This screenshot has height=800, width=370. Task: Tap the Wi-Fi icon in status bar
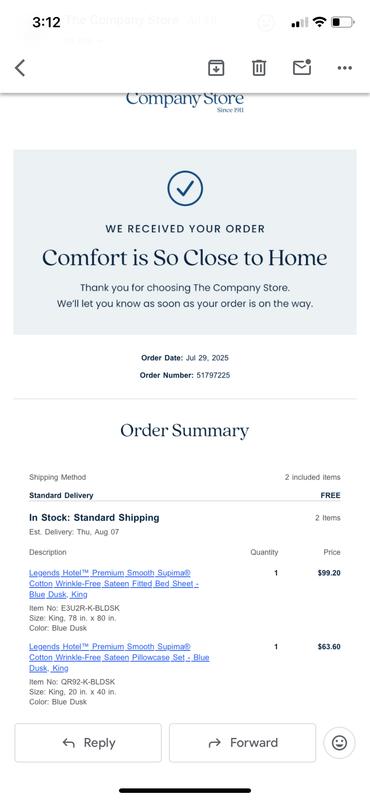point(319,22)
